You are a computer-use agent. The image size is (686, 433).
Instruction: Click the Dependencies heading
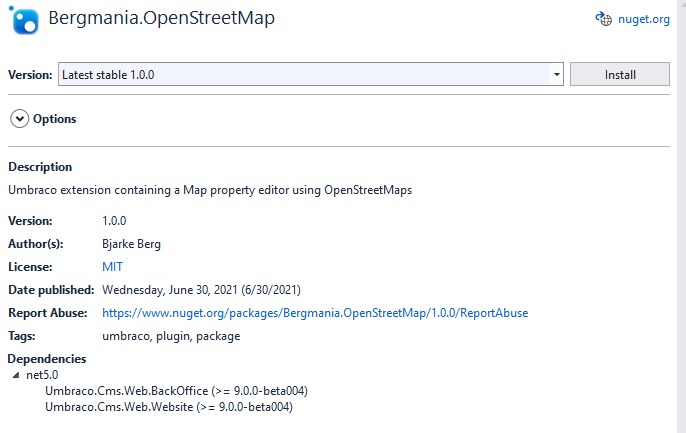click(47, 359)
